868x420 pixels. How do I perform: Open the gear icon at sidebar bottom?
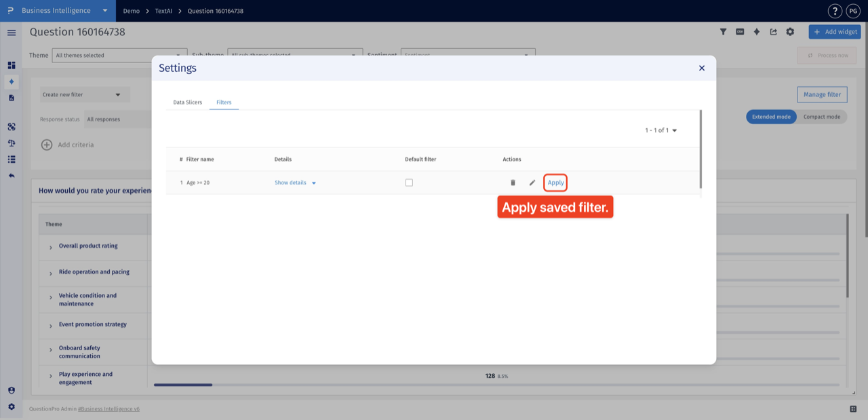tap(12, 406)
